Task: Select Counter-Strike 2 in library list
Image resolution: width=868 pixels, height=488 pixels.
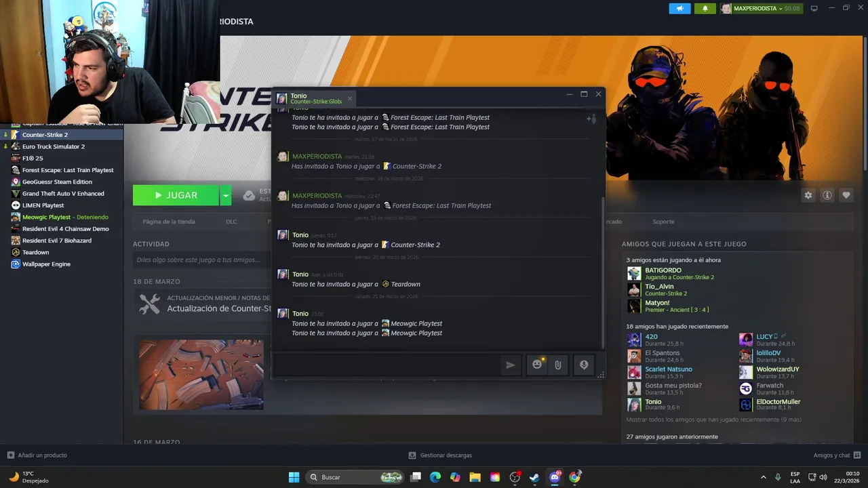Action: 62,135
